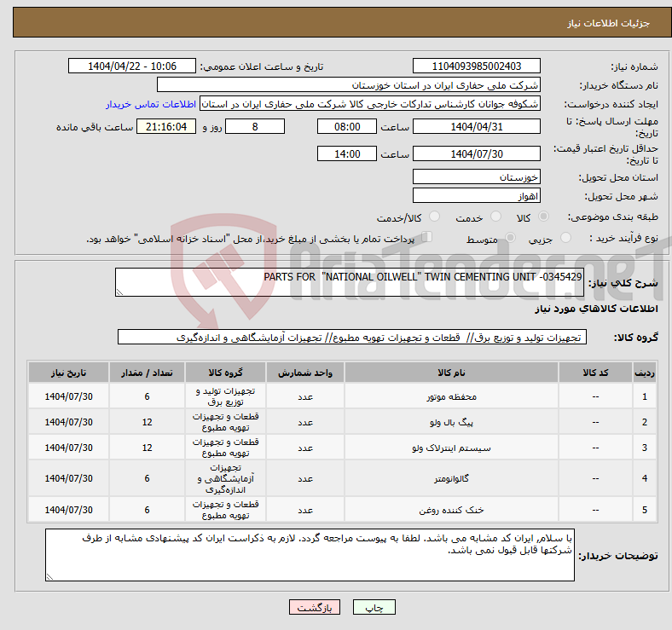Click the نام کالا column header
The height and width of the screenshot is (630, 672).
(451, 373)
